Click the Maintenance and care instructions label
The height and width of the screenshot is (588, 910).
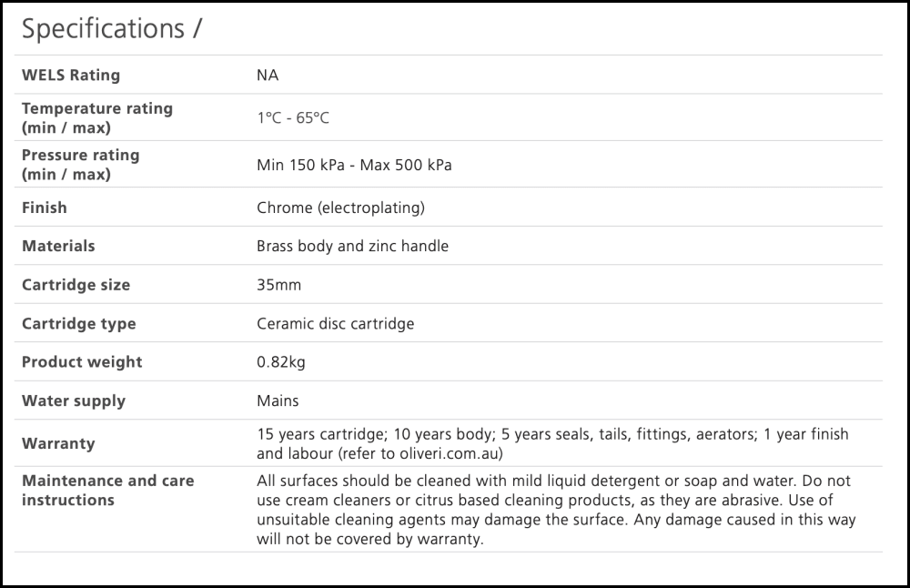coord(107,490)
